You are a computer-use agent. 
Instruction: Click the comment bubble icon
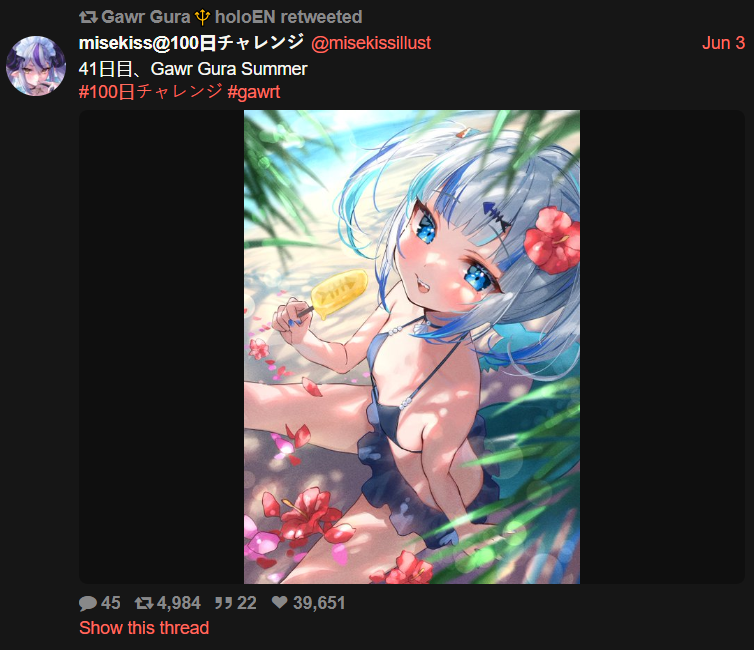click(x=88, y=603)
